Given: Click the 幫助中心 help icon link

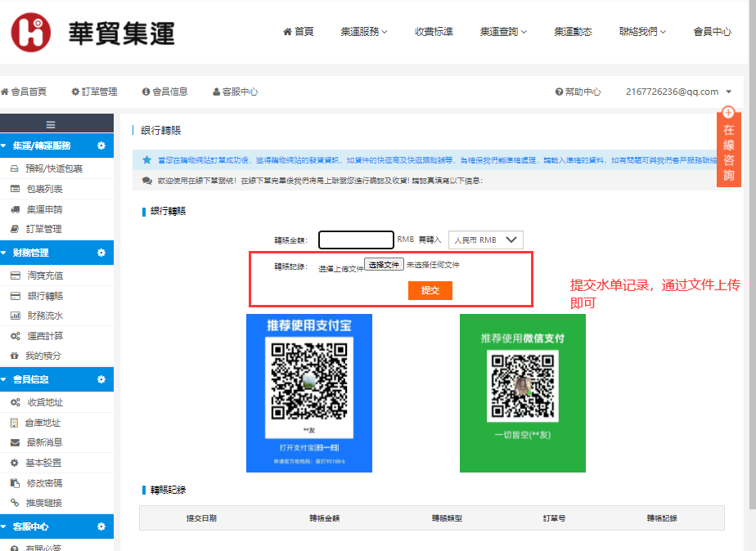Looking at the screenshot, I should pos(578,92).
